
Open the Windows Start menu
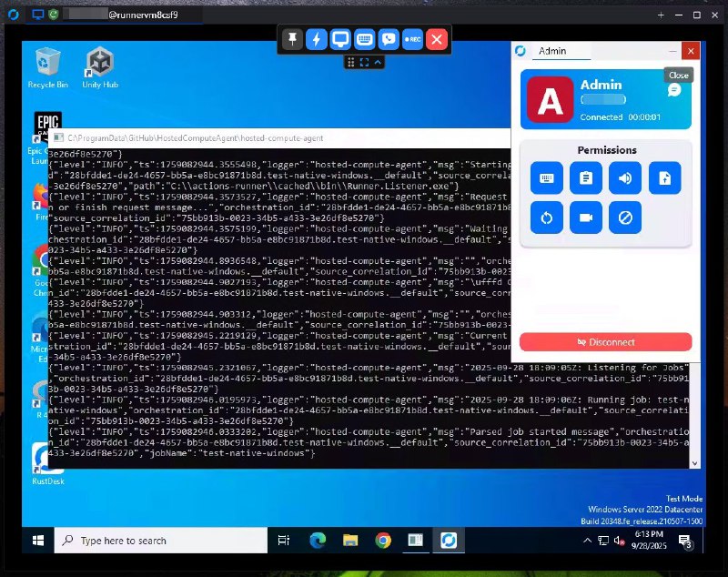[x=36, y=540]
